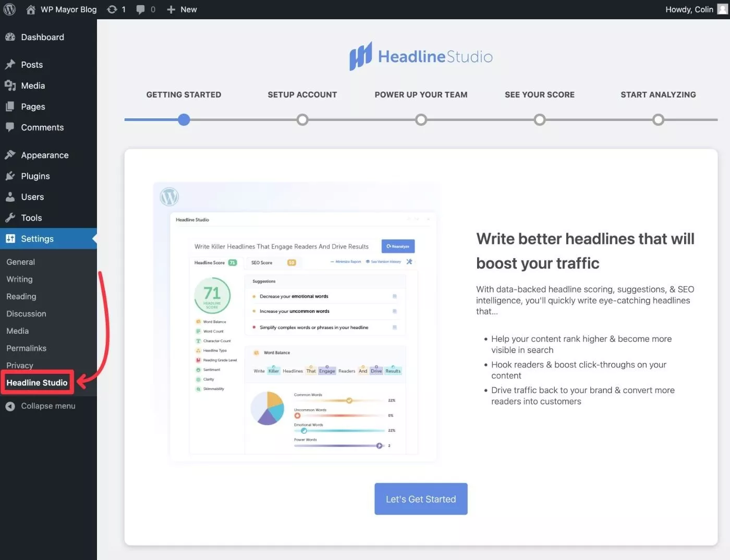Click the Pages icon
This screenshot has height=560, width=730.
[x=10, y=106]
